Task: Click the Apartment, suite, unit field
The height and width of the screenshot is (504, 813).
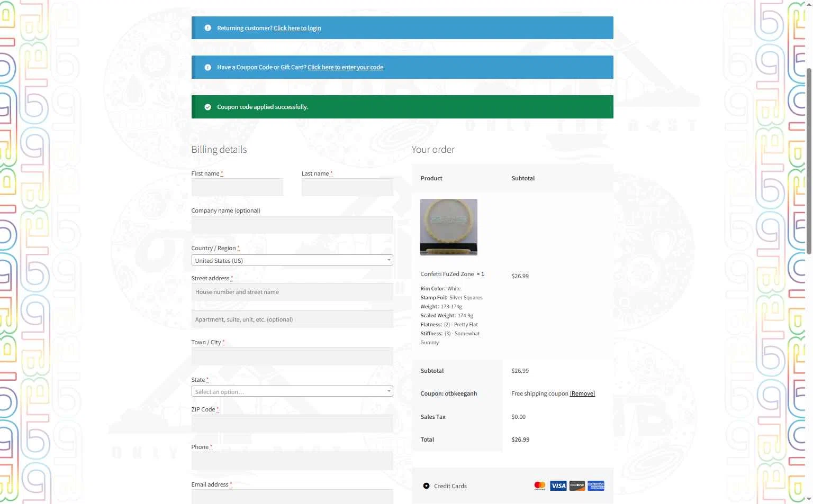Action: pyautogui.click(x=292, y=319)
